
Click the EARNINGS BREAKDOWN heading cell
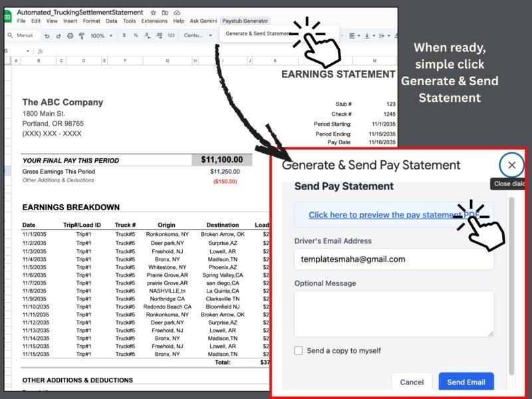coord(71,207)
